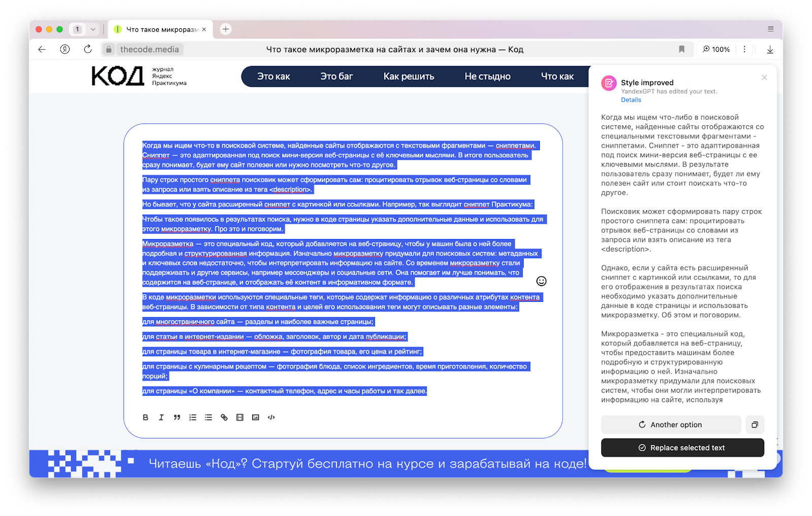Open the emoji picker smiley icon
Screen dimensions: 812x516
pos(542,281)
